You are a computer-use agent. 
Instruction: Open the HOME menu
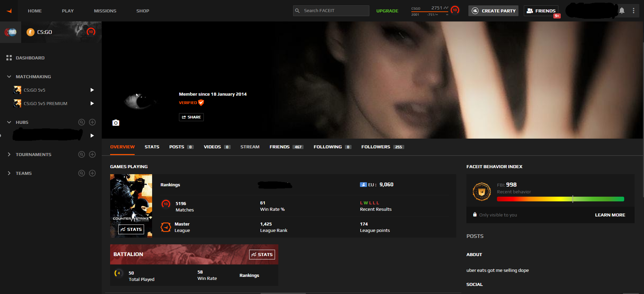pos(35,11)
